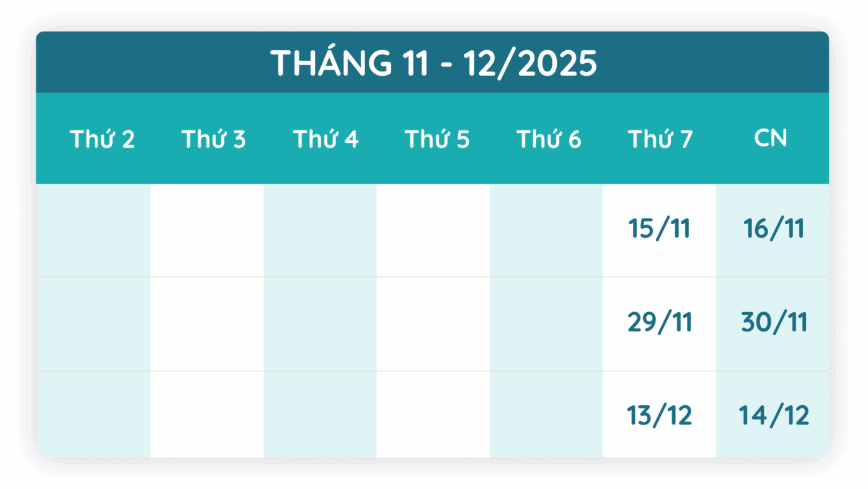
Task: Select empty Thứ 5 cell in 13/12 row
Action: (x=433, y=415)
